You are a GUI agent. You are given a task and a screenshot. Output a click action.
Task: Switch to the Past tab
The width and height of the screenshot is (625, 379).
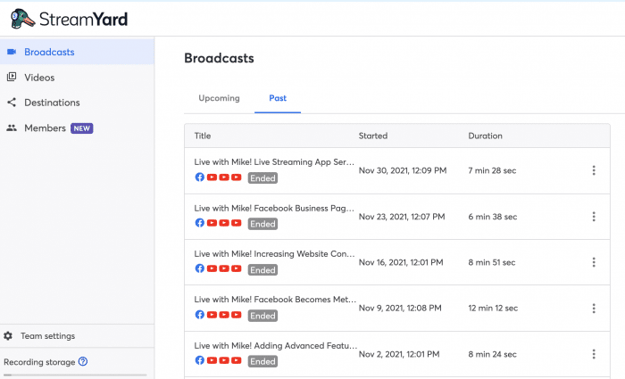[277, 98]
